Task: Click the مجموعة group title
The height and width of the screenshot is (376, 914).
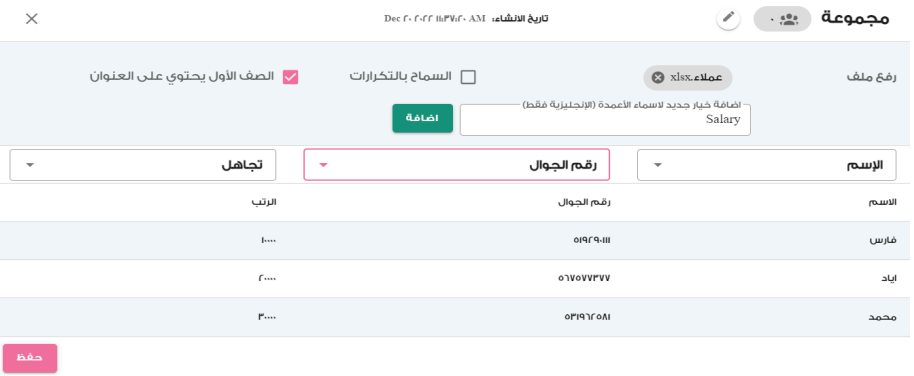Action: tap(855, 18)
